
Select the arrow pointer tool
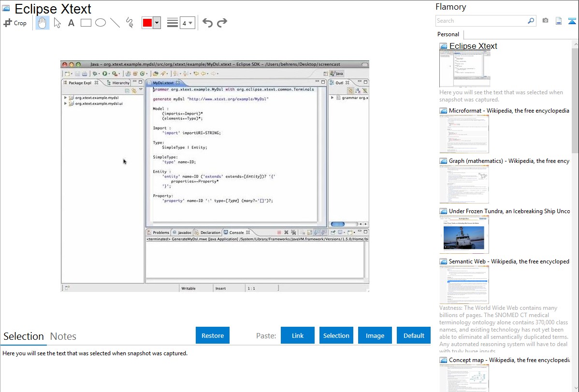point(57,23)
